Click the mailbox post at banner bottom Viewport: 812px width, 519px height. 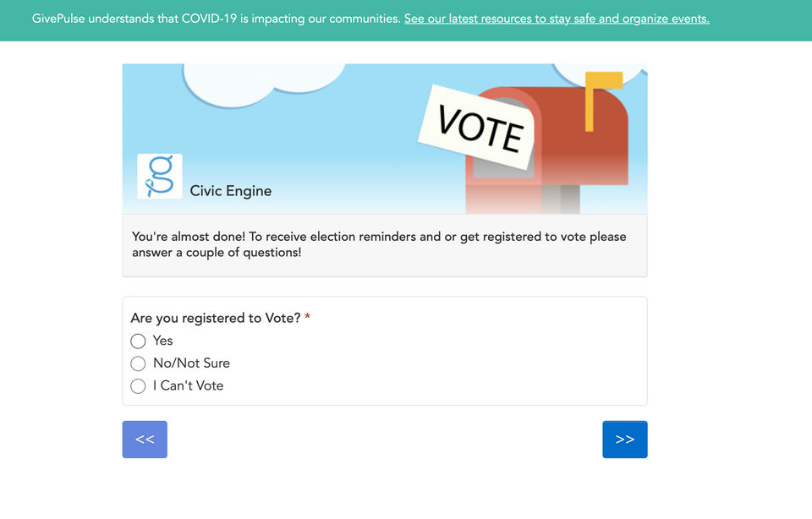[560, 199]
